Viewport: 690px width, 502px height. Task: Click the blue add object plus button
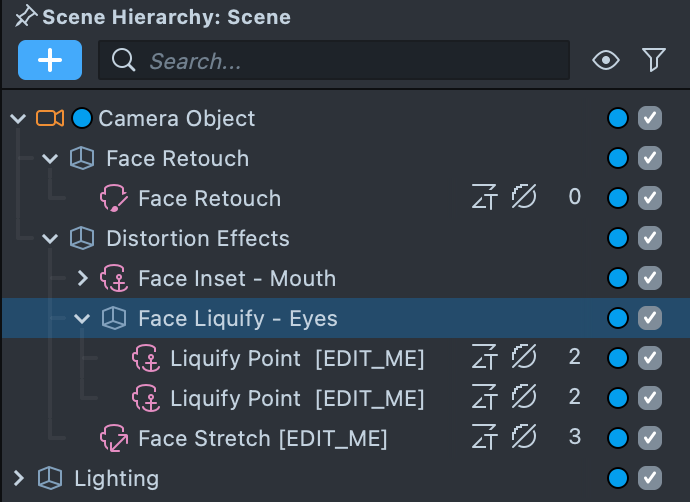point(50,60)
